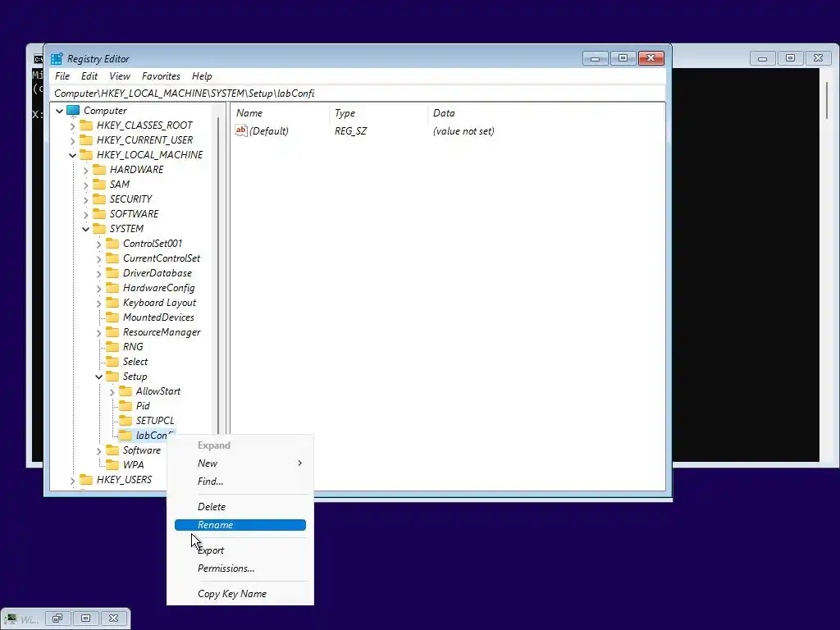840x630 pixels.
Task: Select the HKEY_LOCAL_MACHINE folder icon
Action: (x=86, y=155)
